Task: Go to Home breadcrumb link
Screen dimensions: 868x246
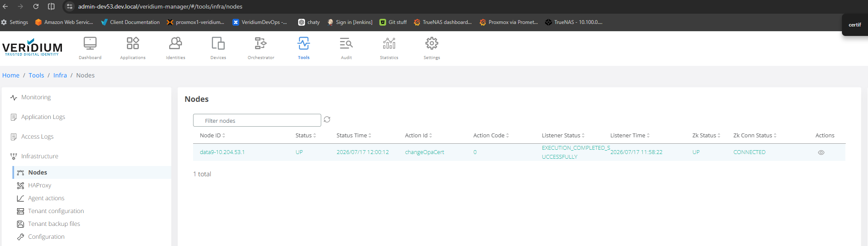Action: [x=11, y=75]
